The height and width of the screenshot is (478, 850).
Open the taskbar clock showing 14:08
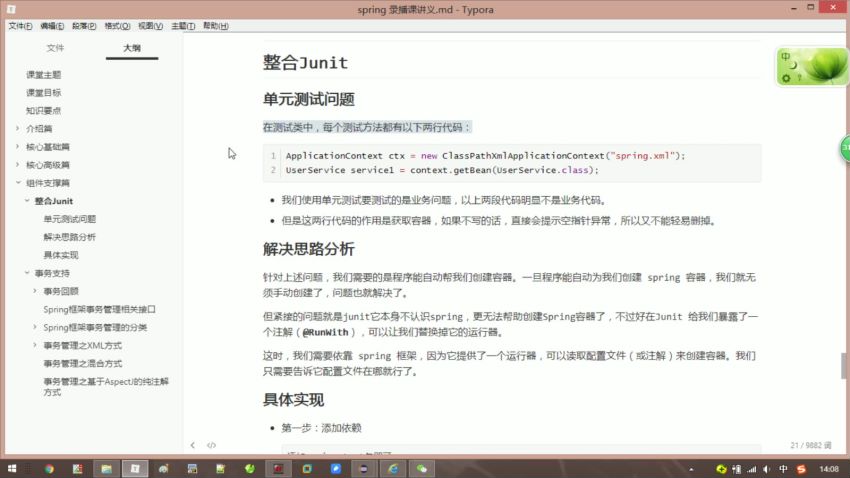point(829,469)
